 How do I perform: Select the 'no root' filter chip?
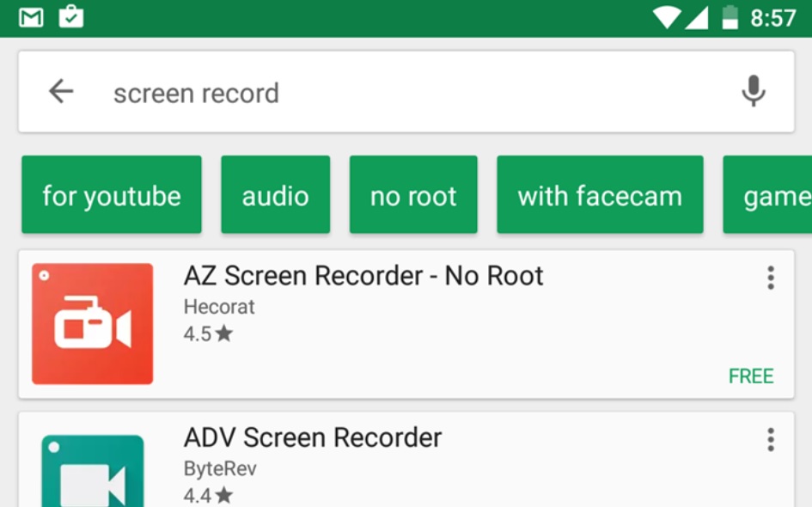click(413, 195)
